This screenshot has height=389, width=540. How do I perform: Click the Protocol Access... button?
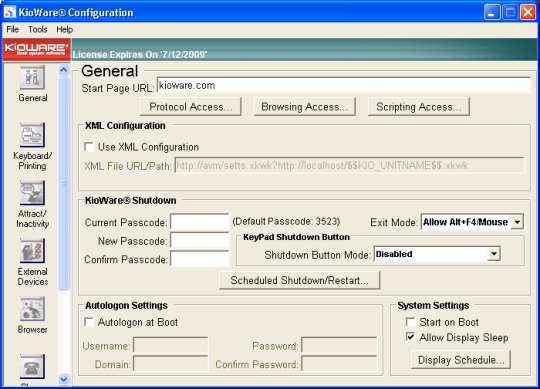(x=190, y=107)
